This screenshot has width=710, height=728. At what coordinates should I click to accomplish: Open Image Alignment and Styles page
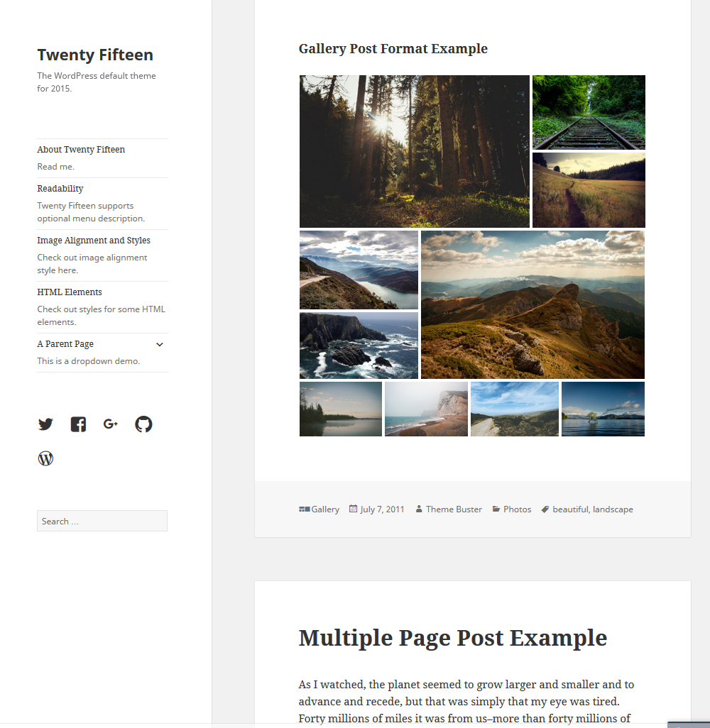(94, 241)
